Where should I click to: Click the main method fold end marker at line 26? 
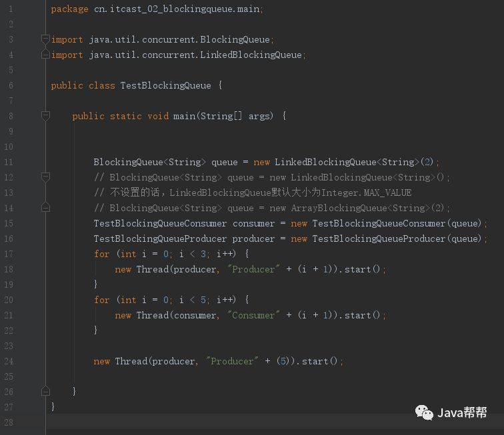45,391
